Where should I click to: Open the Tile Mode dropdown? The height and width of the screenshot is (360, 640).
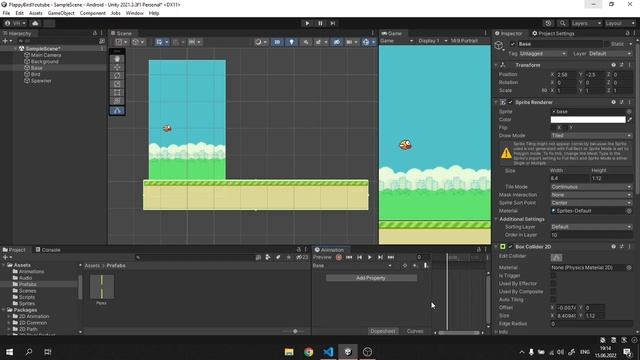coord(591,187)
